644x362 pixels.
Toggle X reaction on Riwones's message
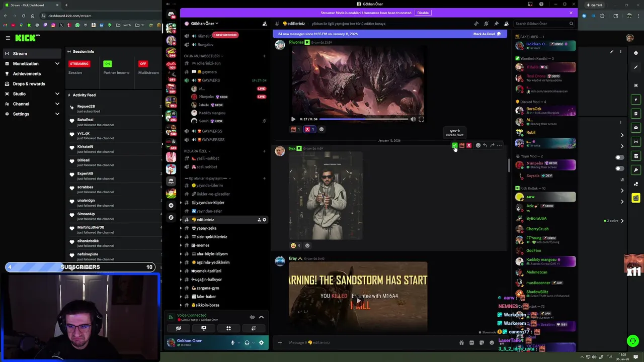point(309,129)
